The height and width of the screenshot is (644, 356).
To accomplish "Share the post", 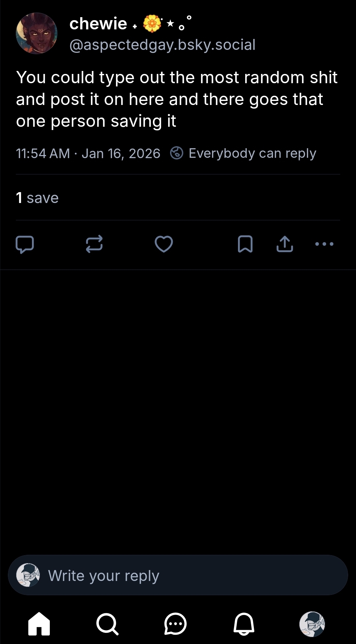I will (285, 244).
